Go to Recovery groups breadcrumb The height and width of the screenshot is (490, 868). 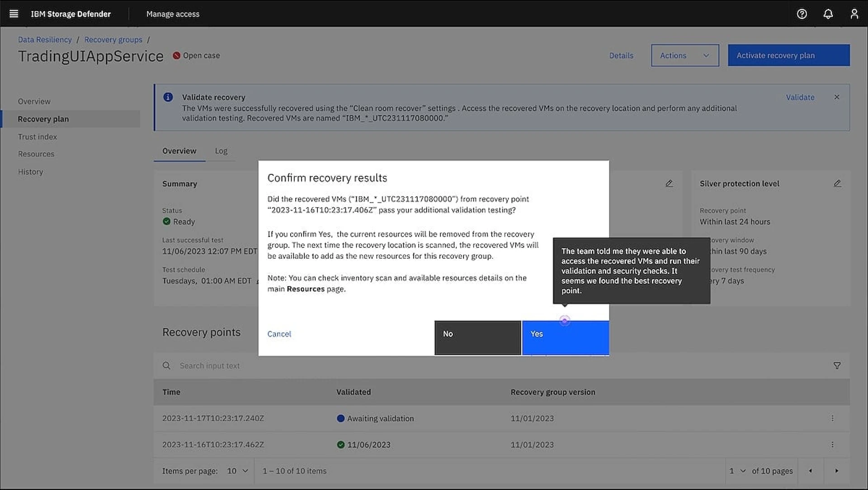pyautogui.click(x=113, y=40)
